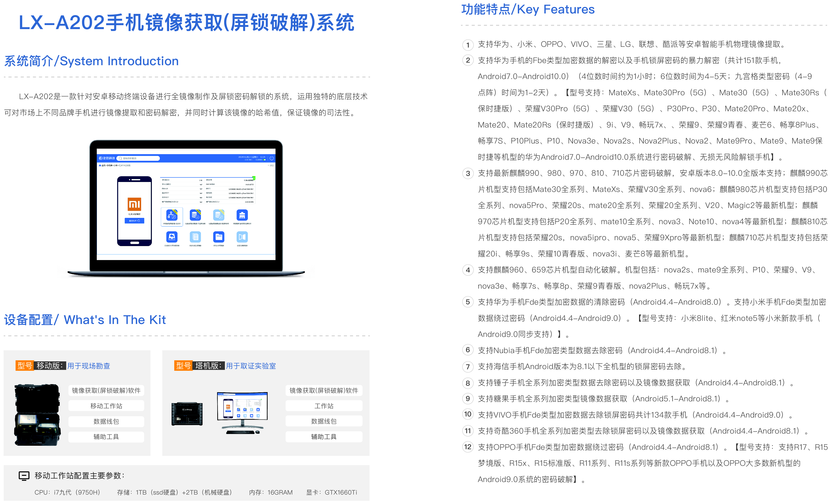The width and height of the screenshot is (840, 503).
Task: Click the circled number 10 feature bullet
Action: tap(468, 415)
